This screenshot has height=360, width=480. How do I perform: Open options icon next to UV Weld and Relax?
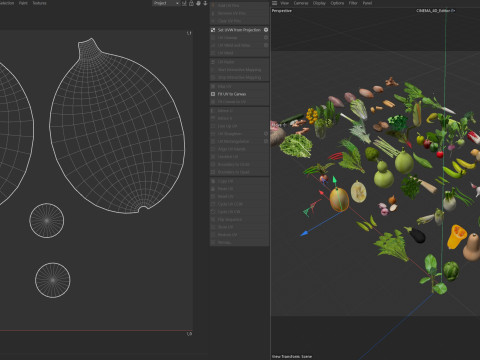(x=266, y=45)
